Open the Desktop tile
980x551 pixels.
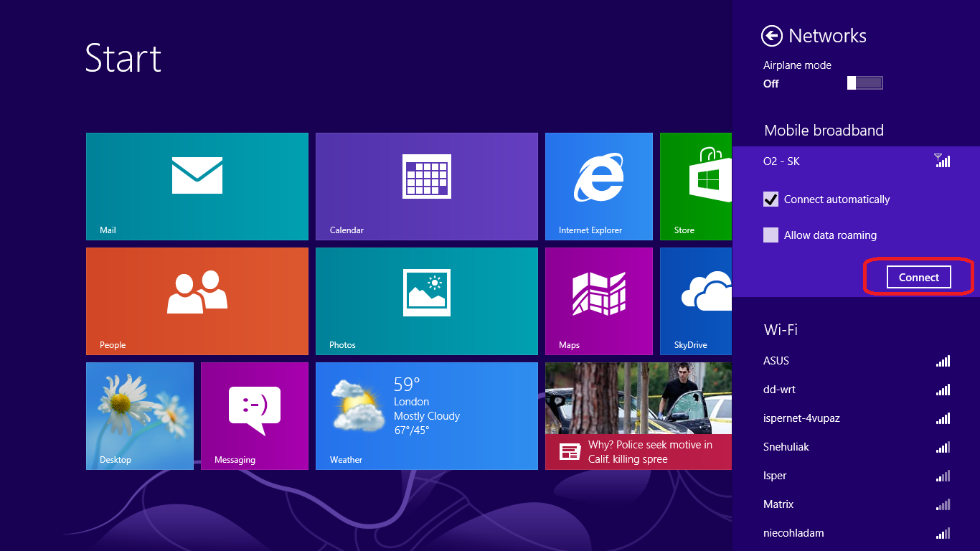[x=139, y=415]
